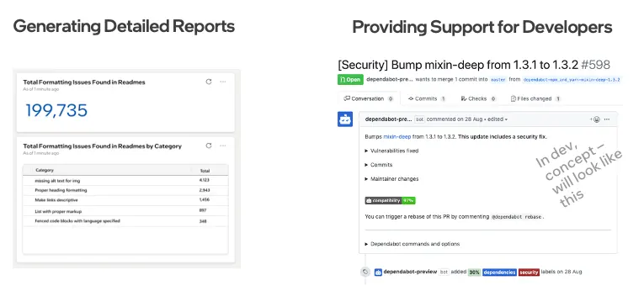Viewport: 644px width, 307px height.
Task: Select the List with proper markup row
Action: (125, 211)
